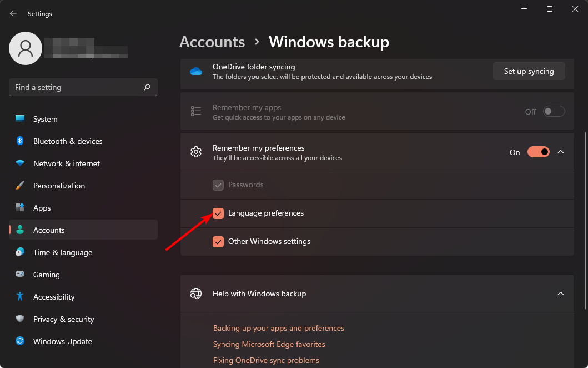Uncheck the Language preferences checkbox
The image size is (588, 368).
[x=218, y=213]
